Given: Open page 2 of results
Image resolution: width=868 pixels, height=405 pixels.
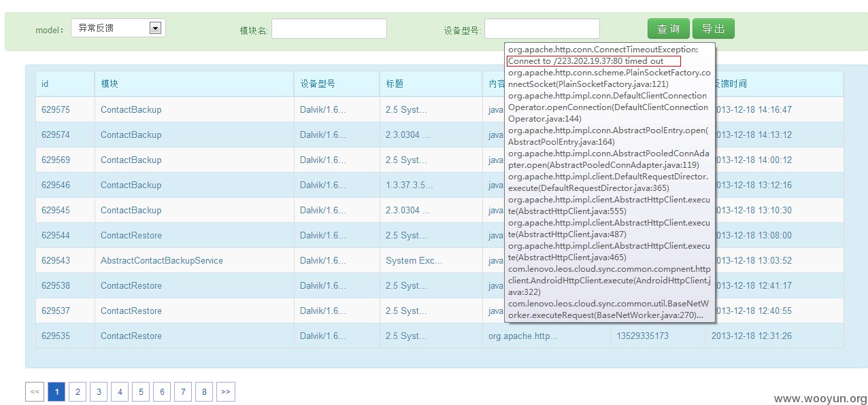Looking at the screenshot, I should point(78,391).
